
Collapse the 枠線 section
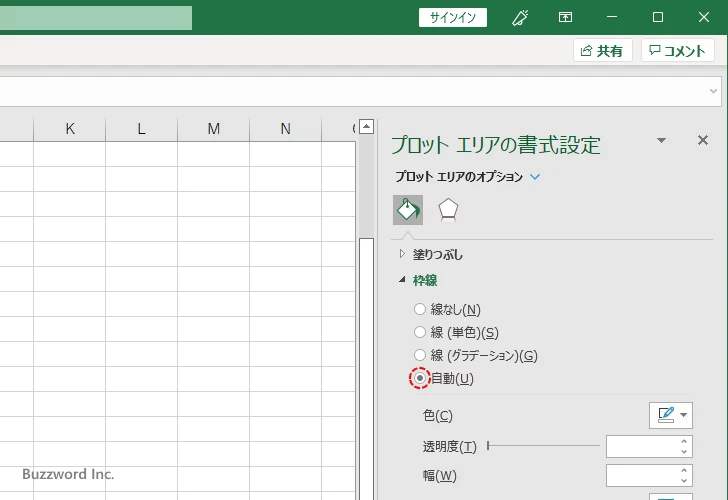(402, 279)
